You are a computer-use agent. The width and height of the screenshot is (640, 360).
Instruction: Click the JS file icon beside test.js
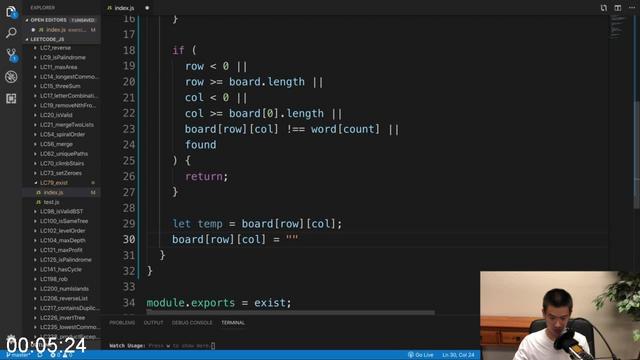[x=38, y=202]
